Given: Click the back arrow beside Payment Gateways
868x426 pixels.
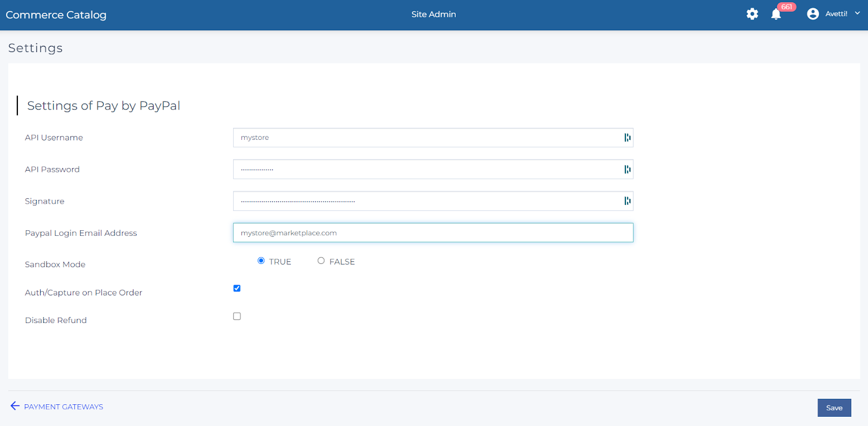Looking at the screenshot, I should click(15, 406).
